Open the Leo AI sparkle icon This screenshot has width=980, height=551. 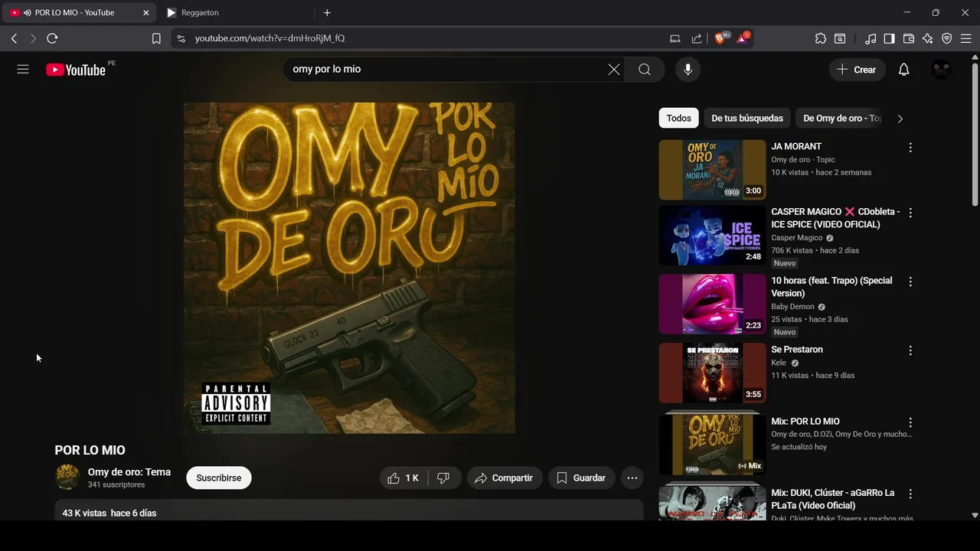pos(928,38)
